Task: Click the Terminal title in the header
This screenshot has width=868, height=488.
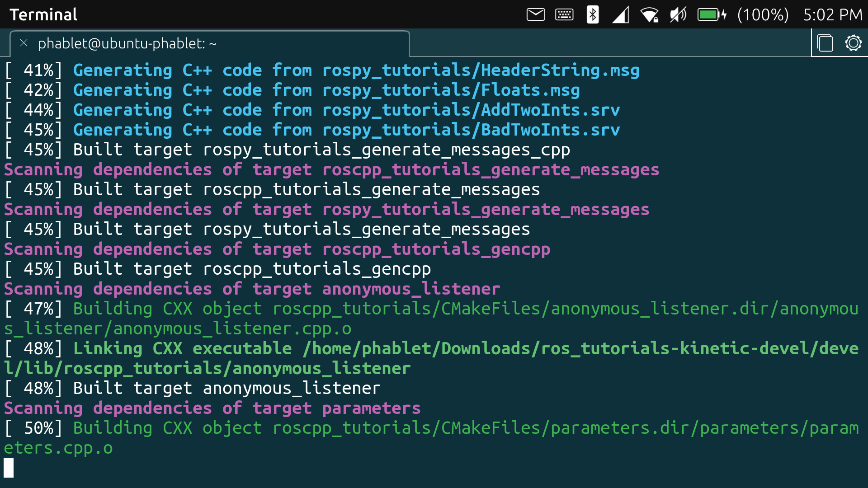Action: tap(43, 14)
